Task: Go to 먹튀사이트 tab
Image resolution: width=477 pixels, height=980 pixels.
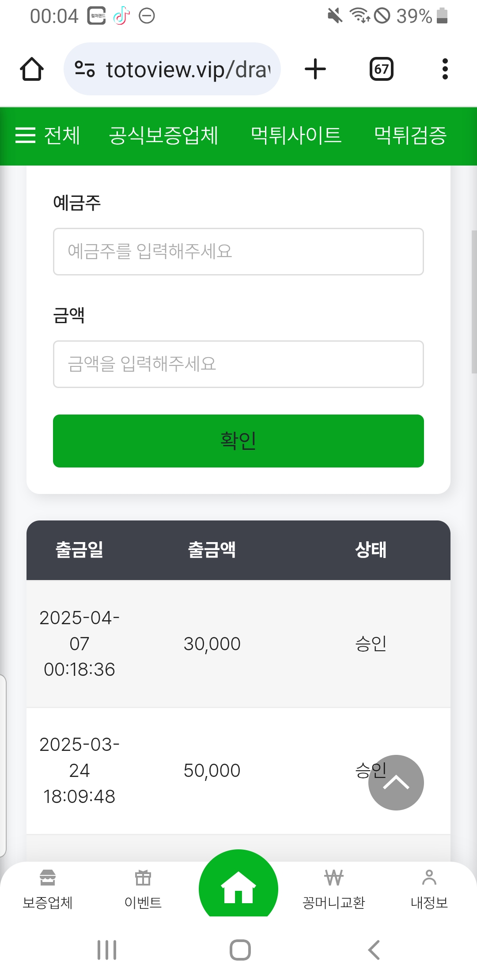Action: click(296, 136)
